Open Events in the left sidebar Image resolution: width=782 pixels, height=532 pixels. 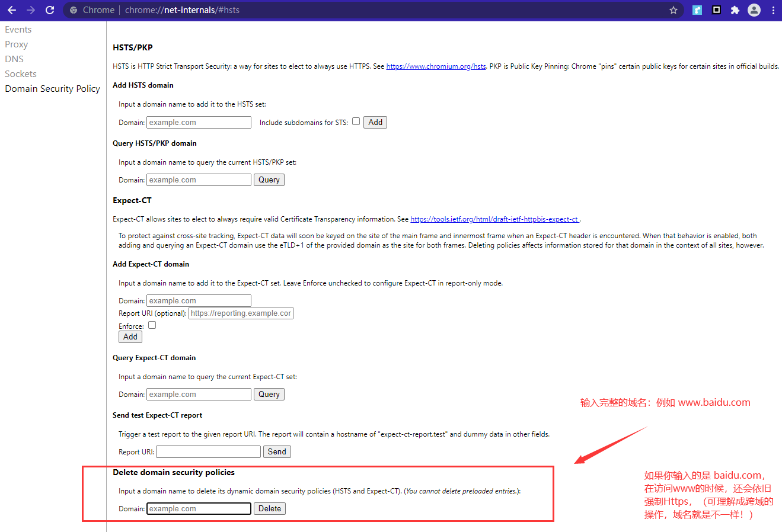click(x=18, y=30)
